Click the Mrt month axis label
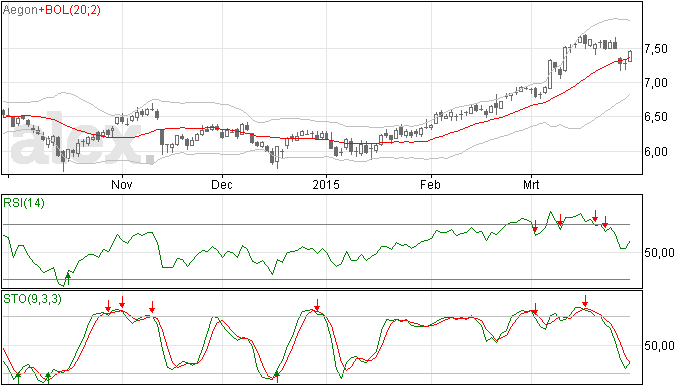Viewport: 690px width, 387px height. click(531, 184)
